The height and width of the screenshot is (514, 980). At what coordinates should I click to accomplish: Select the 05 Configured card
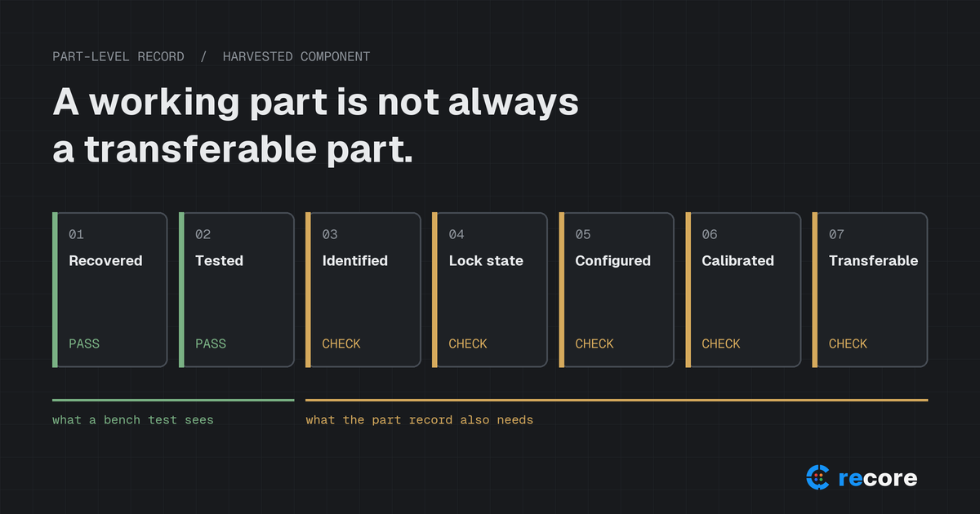617,290
